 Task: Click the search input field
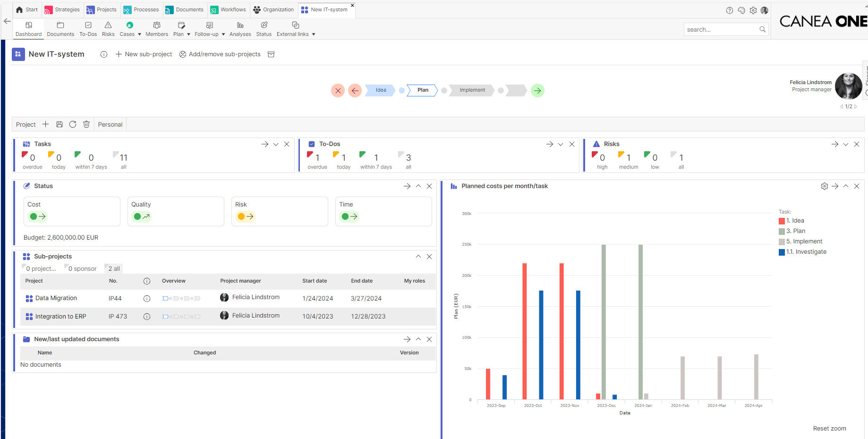tap(721, 29)
